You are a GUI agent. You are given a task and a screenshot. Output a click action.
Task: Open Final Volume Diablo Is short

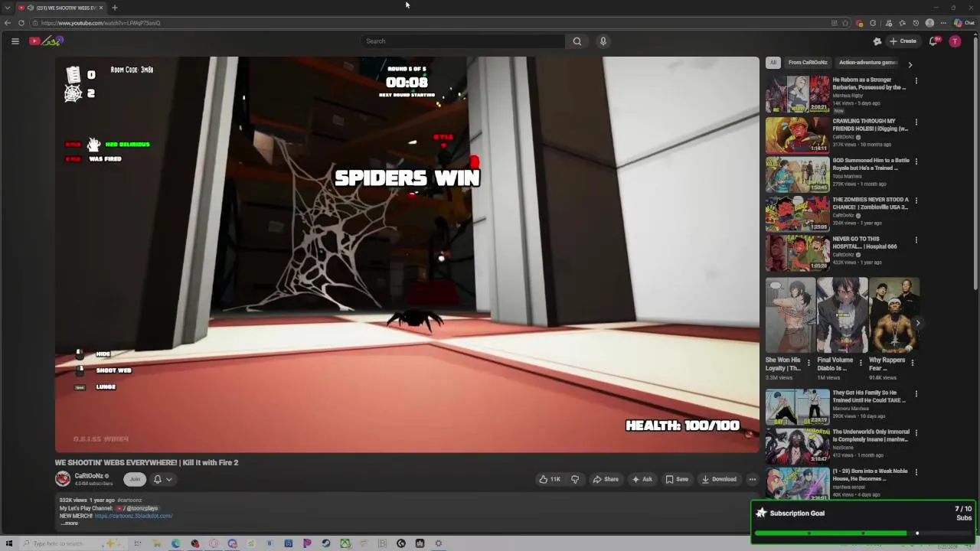click(x=842, y=315)
